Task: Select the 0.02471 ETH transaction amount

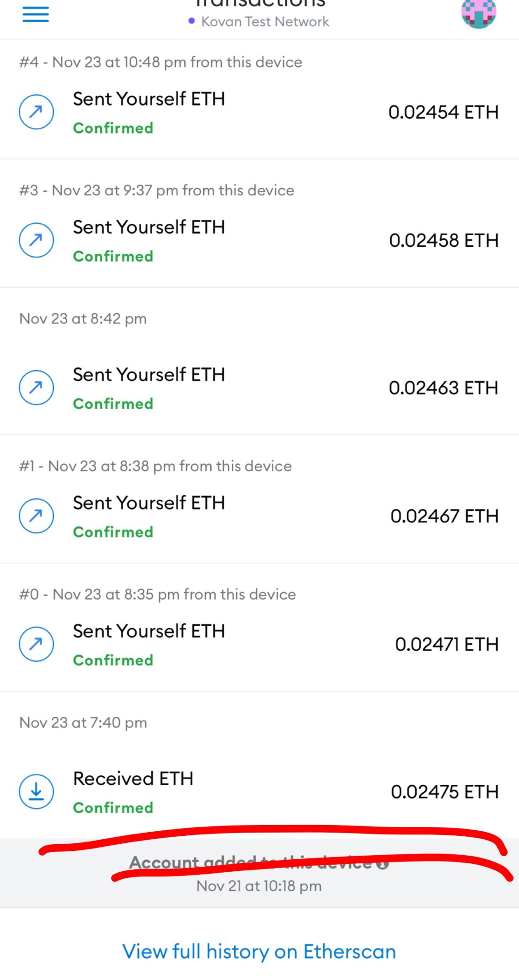Action: tap(447, 644)
